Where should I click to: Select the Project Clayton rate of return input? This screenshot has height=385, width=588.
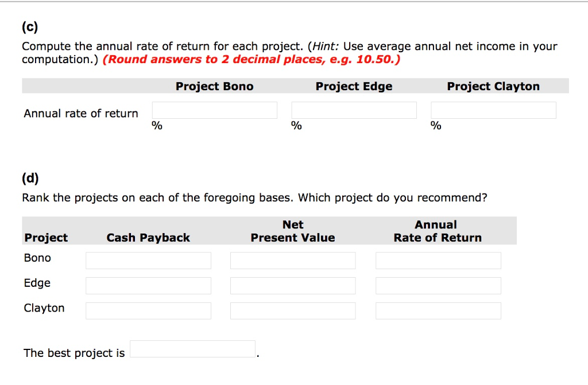point(493,110)
